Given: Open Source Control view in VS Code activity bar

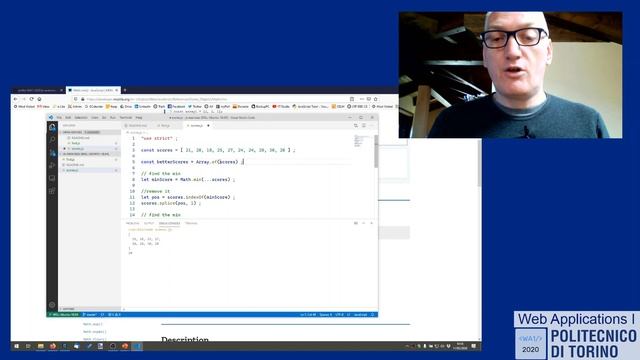Looking at the screenshot, I should click(52, 153).
